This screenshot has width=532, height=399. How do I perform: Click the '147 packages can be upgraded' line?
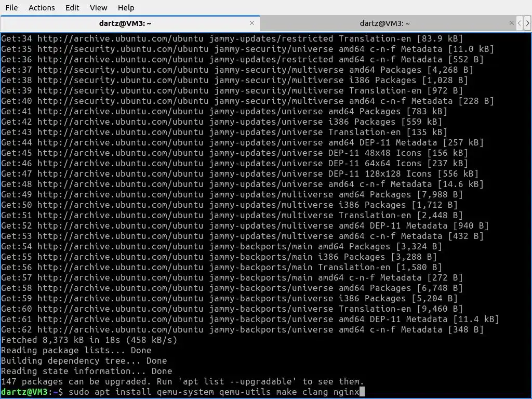tap(182, 382)
